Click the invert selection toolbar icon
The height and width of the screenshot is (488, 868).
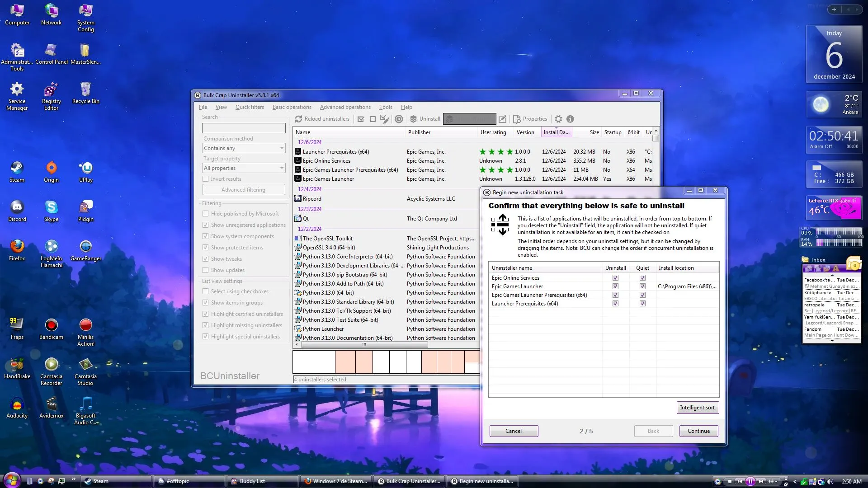coord(384,119)
